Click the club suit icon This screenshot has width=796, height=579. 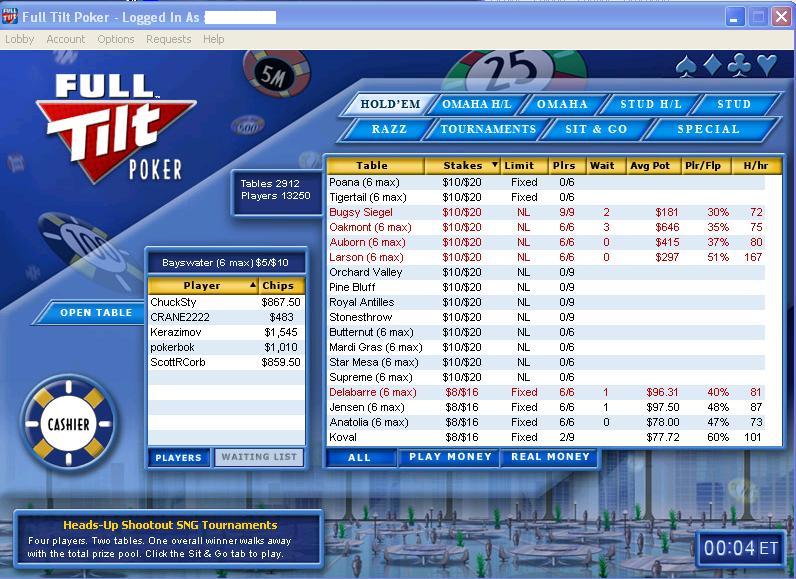tap(739, 66)
